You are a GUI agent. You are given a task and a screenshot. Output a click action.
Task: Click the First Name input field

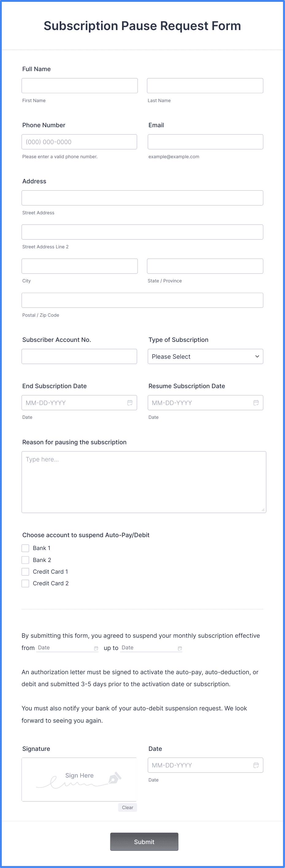click(79, 85)
